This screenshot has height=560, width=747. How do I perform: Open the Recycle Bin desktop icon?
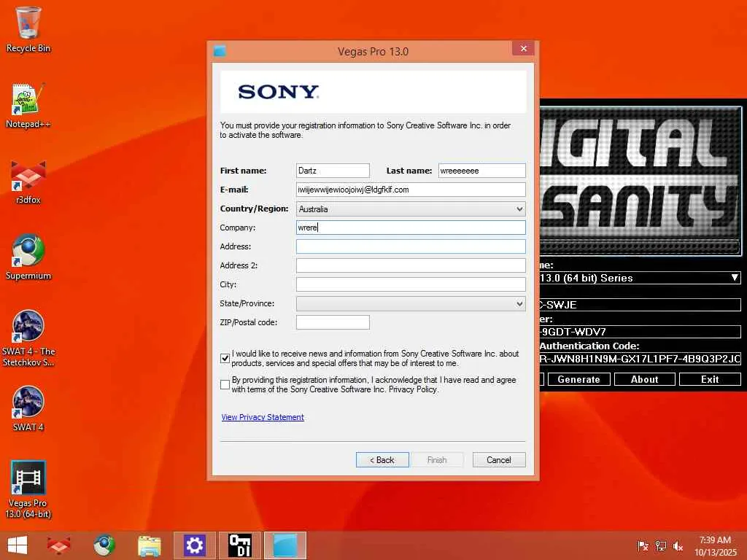(x=28, y=28)
